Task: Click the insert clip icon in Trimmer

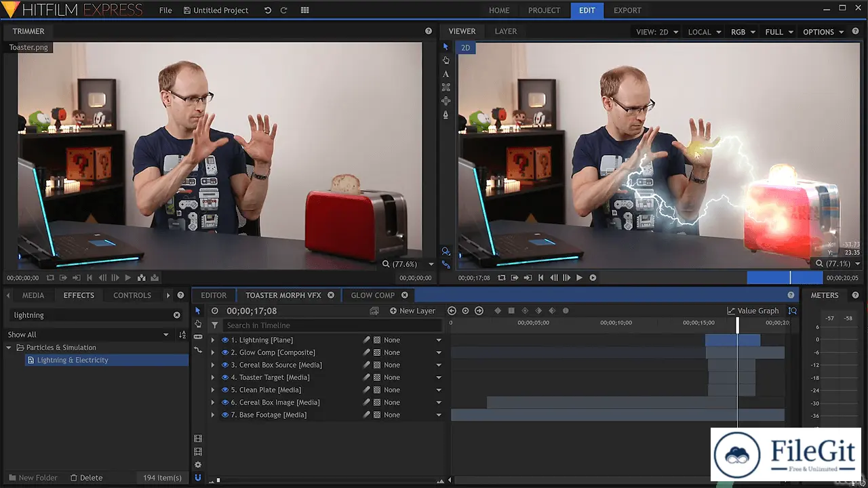Action: [x=141, y=278]
